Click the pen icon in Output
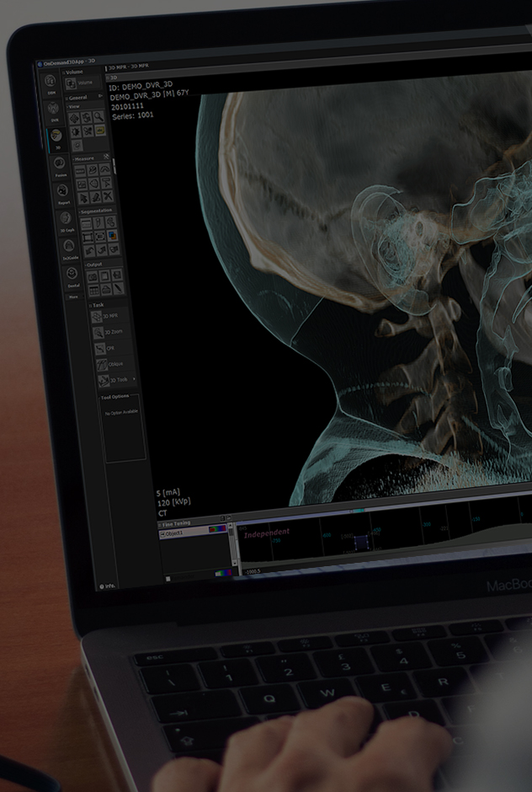This screenshot has height=792, width=532. point(119,288)
